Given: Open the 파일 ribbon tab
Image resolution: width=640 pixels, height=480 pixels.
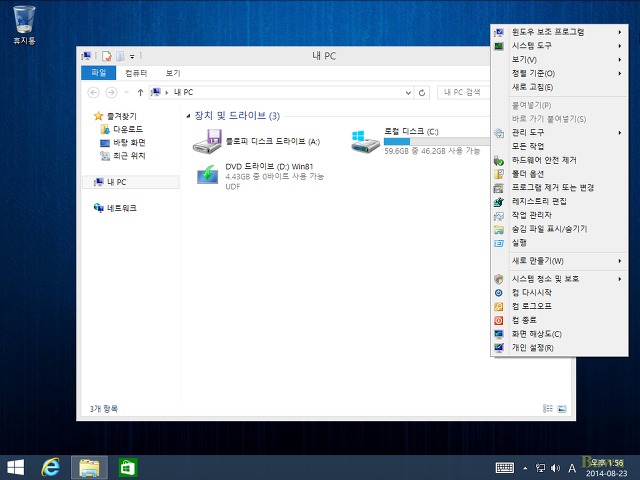Looking at the screenshot, I should [98, 73].
